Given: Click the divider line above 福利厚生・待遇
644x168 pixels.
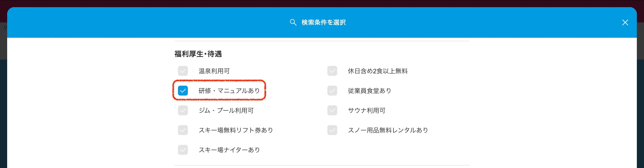Looking at the screenshot, I should 322,41.
